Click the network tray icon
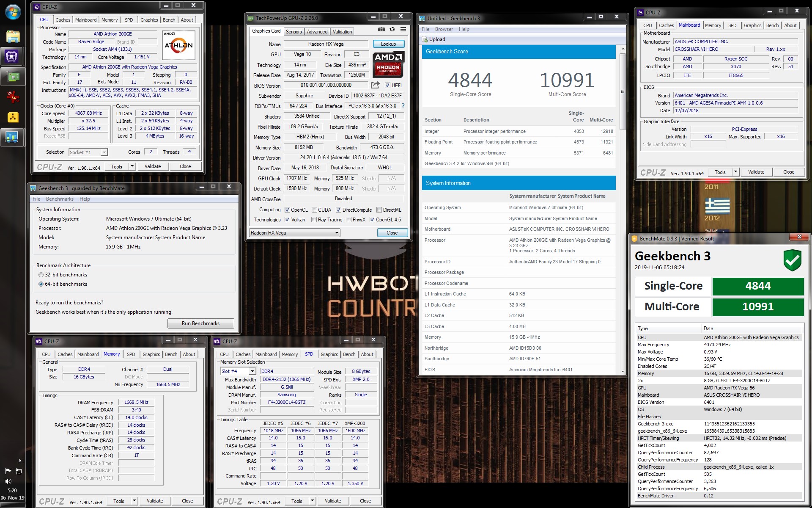 click(19, 471)
